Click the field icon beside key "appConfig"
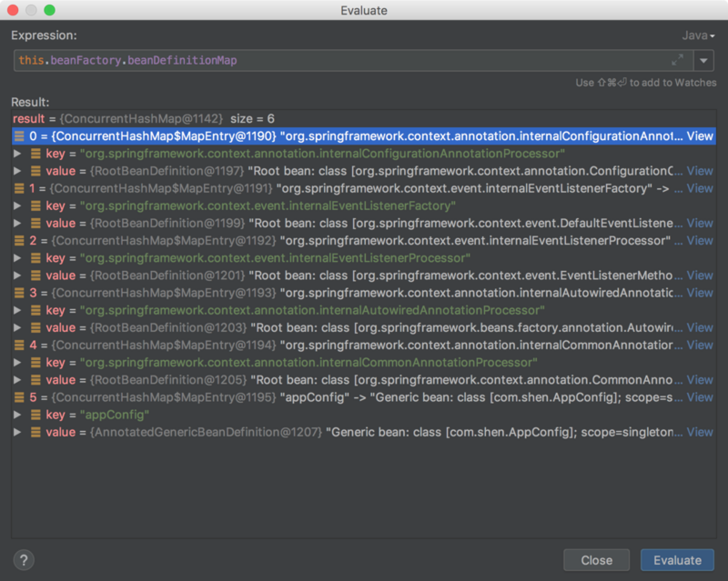The width and height of the screenshot is (728, 581). (35, 415)
